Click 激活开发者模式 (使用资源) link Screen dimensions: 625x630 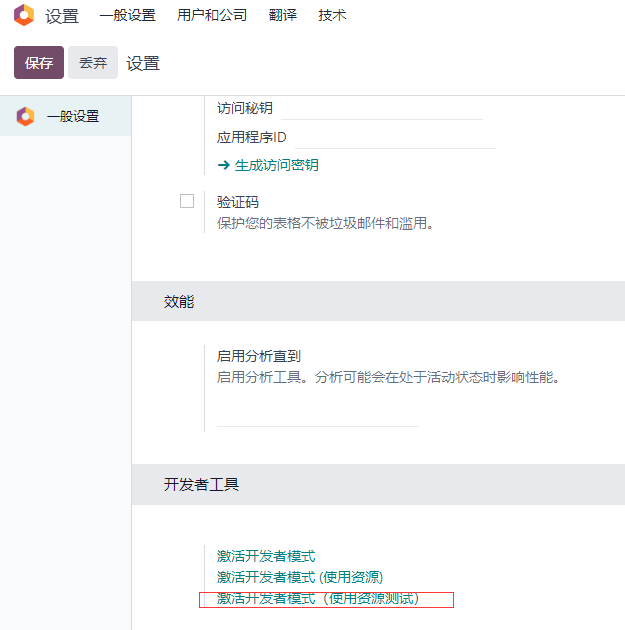(x=300, y=577)
